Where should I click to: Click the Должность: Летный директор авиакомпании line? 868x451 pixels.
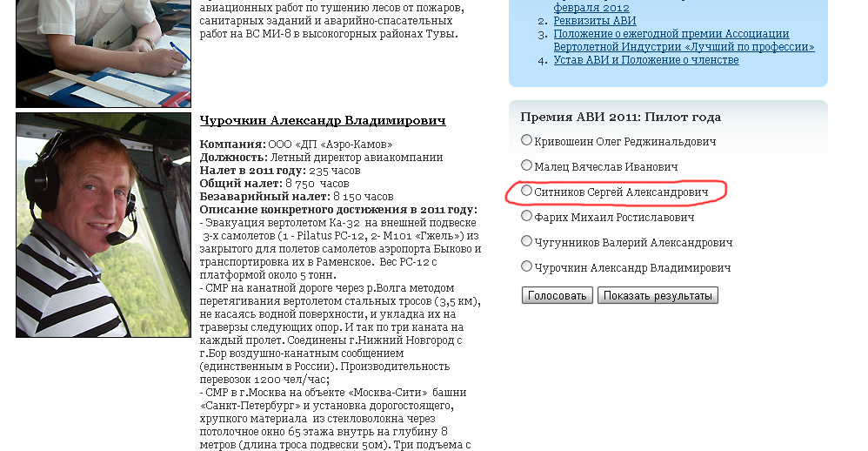pyautogui.click(x=321, y=158)
